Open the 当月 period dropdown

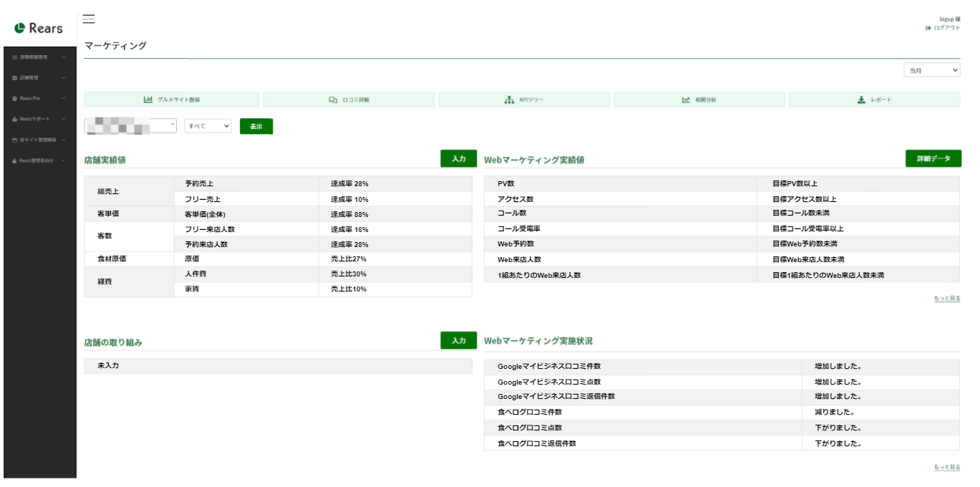tap(931, 70)
